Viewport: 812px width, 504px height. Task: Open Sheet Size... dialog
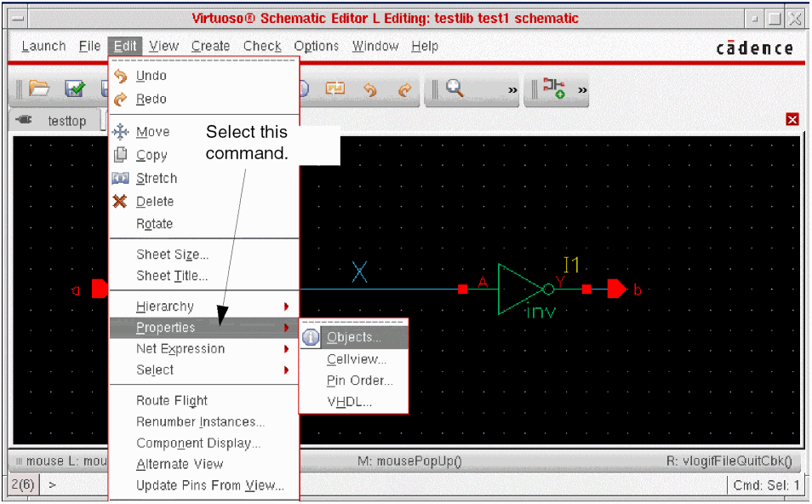pyautogui.click(x=204, y=255)
